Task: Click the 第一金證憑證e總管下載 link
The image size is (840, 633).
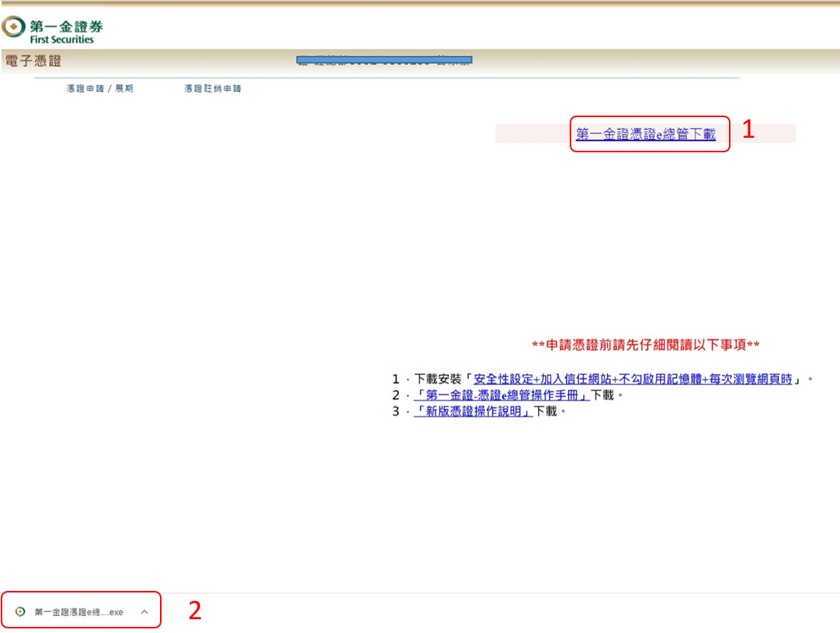Action: [x=646, y=135]
